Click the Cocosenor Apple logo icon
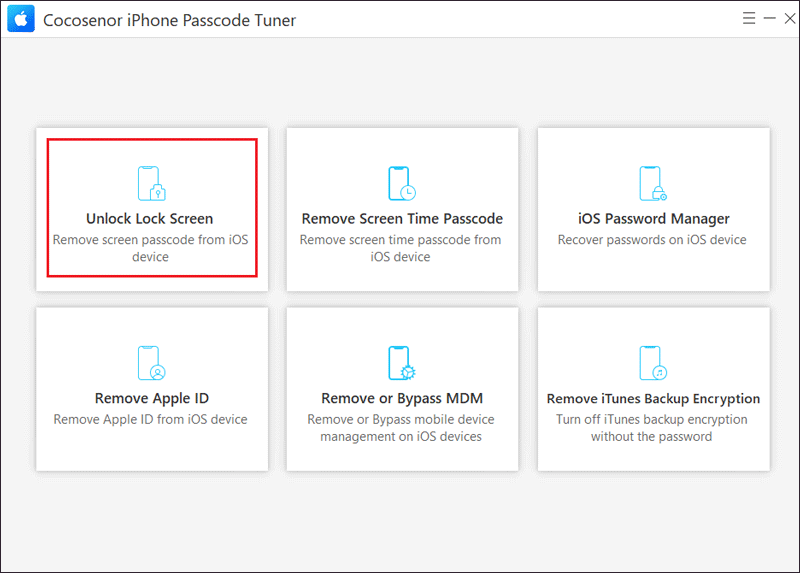800x573 pixels. tap(21, 19)
